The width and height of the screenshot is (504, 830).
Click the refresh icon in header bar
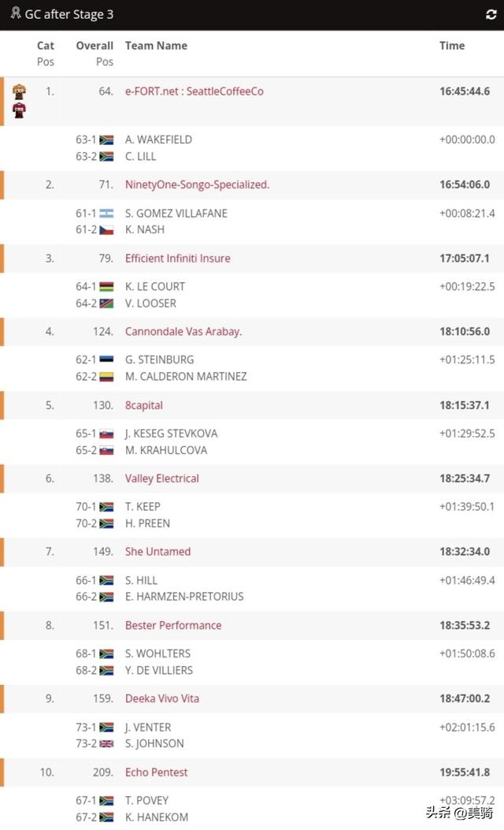click(491, 14)
